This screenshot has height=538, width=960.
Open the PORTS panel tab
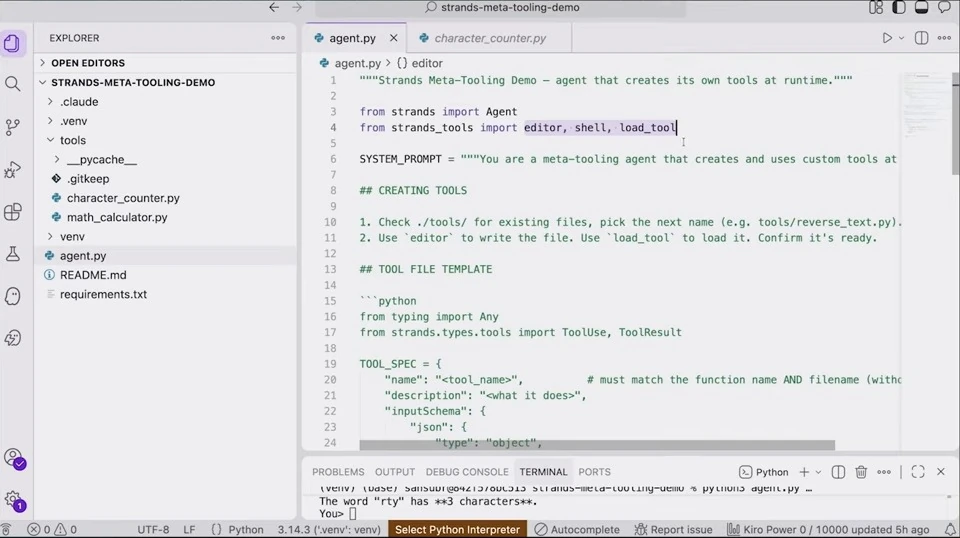[594, 472]
